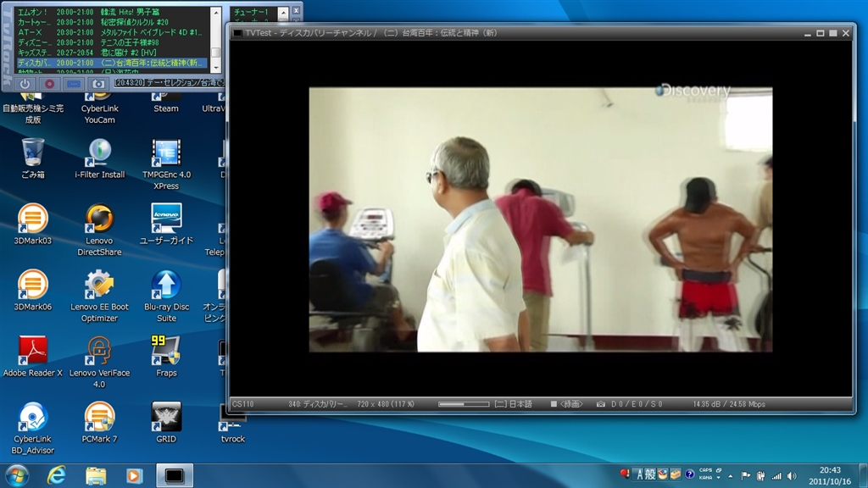This screenshot has width=868, height=488.
Task: Toggle recording with 録画 in status bar
Action: tap(567, 404)
